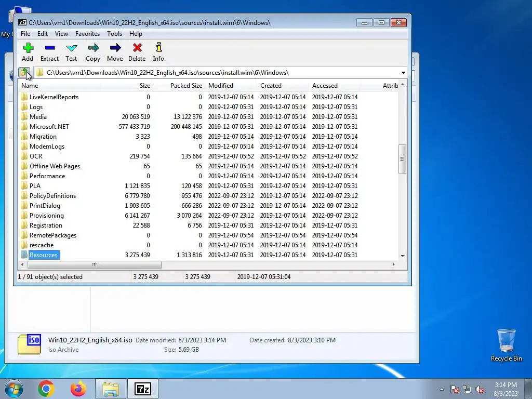This screenshot has height=399, width=532.
Task: Click the muted volume tray icon
Action: [x=480, y=390]
